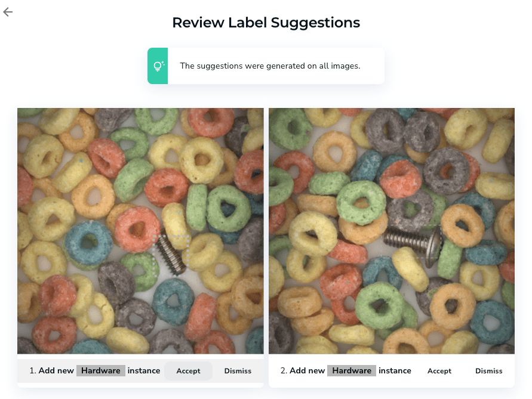The image size is (532, 399).
Task: Click the threaded screw shaft in second image
Action: tap(405, 239)
